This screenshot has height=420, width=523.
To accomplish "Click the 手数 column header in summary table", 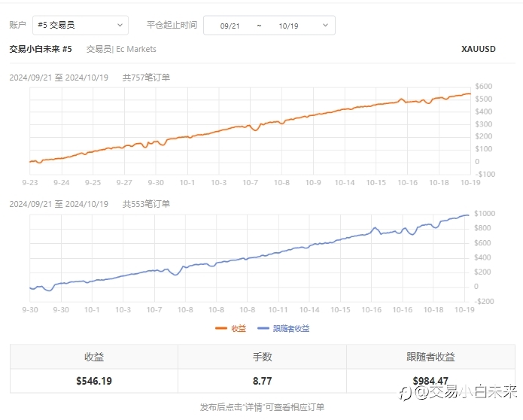I will point(262,357).
